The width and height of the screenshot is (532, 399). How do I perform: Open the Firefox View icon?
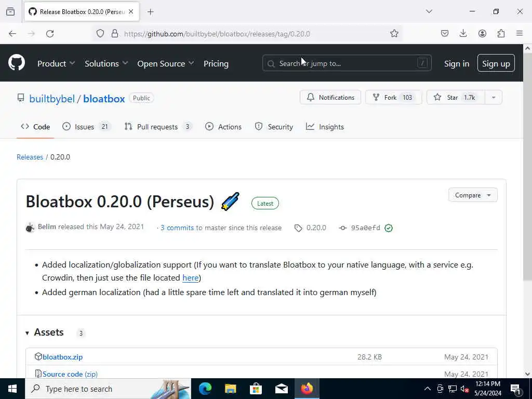pos(10,11)
